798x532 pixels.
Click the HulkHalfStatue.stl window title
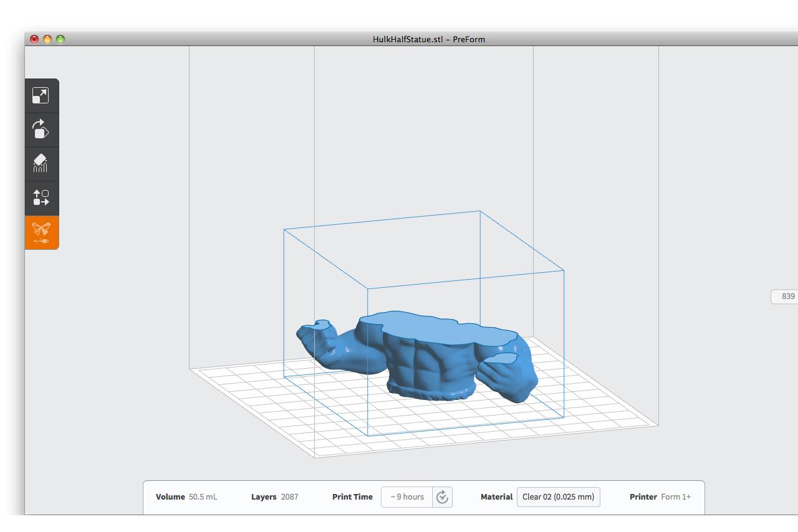coord(429,39)
